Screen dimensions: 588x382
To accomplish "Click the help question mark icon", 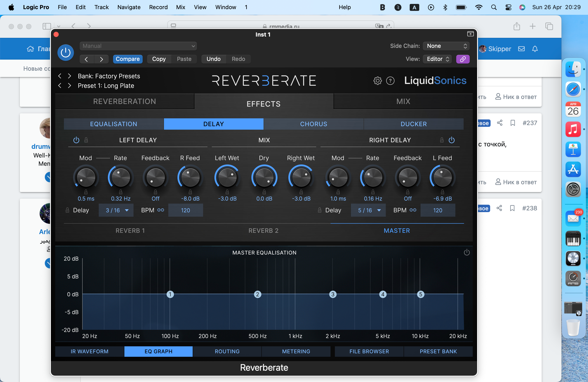I will (390, 80).
